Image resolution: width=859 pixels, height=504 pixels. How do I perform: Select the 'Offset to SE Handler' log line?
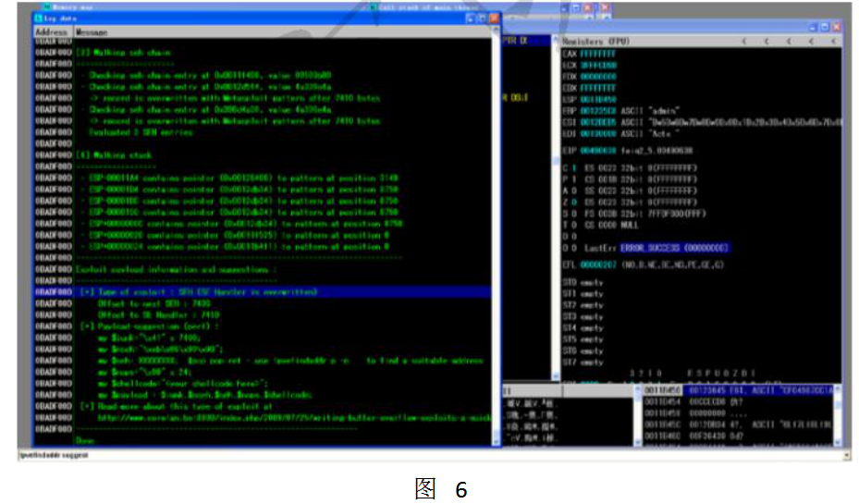(x=158, y=315)
